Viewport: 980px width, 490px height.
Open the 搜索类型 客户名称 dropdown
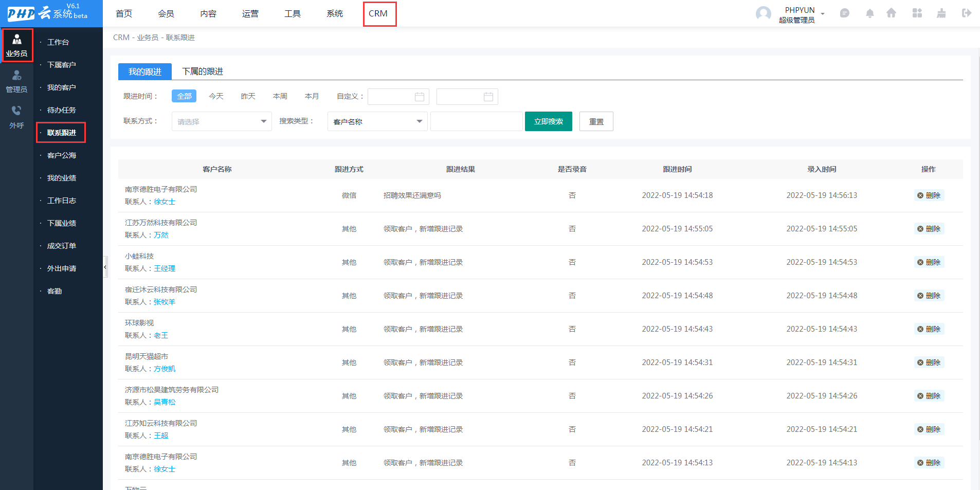pyautogui.click(x=377, y=121)
